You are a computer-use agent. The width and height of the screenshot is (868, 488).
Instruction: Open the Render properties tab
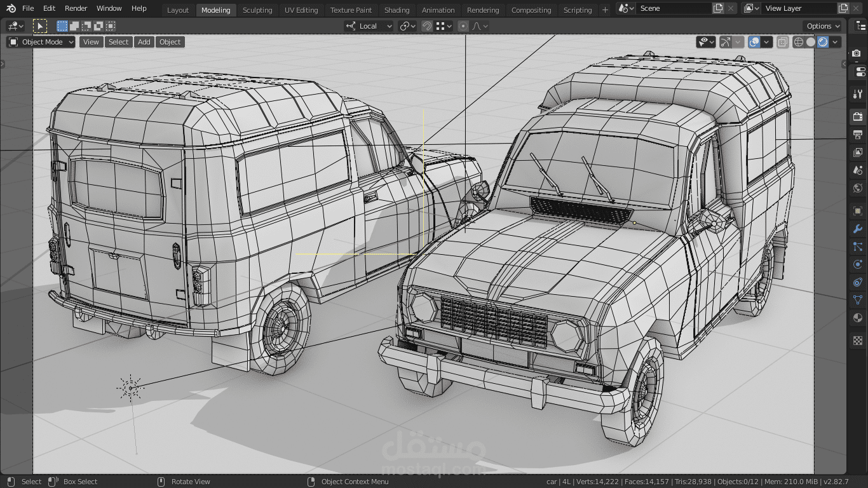858,116
